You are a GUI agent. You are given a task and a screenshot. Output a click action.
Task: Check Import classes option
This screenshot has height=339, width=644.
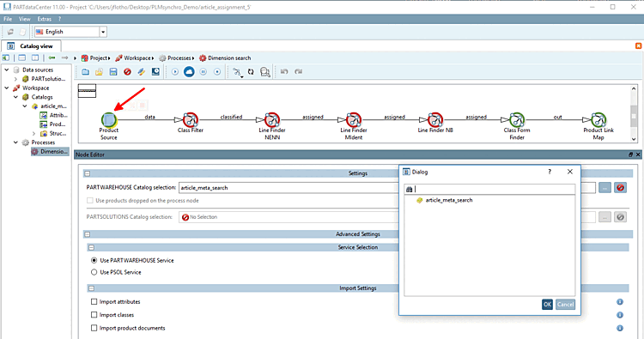pos(94,315)
